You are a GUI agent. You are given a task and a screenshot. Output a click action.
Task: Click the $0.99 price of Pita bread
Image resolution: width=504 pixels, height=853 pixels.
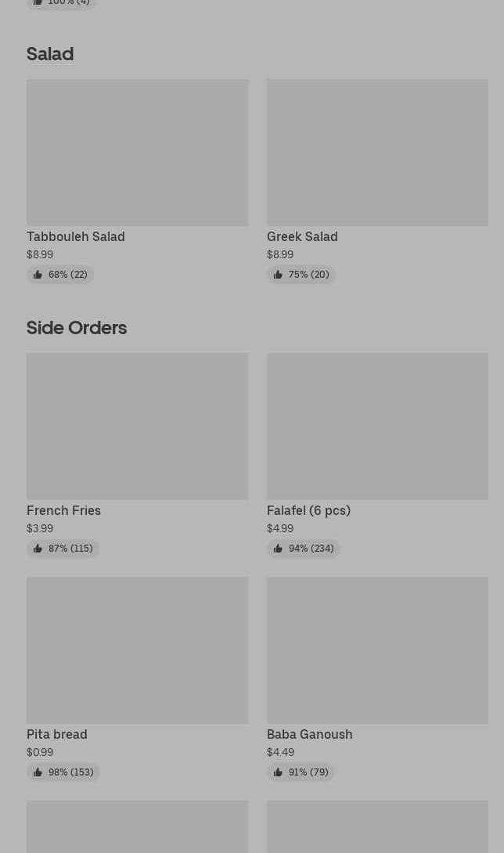[x=40, y=752]
